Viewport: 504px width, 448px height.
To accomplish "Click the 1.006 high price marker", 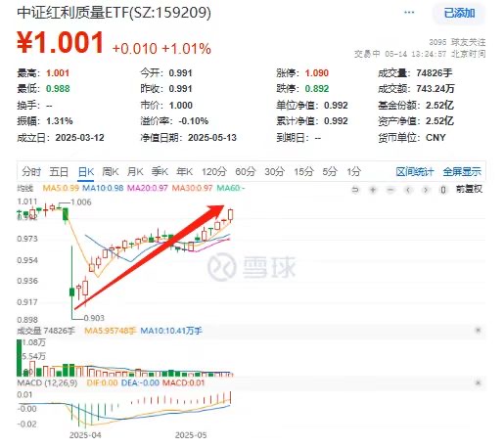I will coord(81,202).
